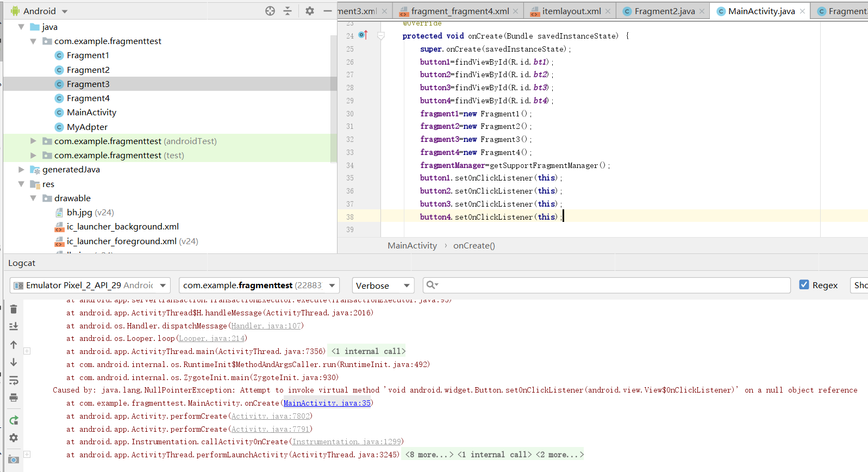Expand the generatedJava node

pyautogui.click(x=21, y=170)
